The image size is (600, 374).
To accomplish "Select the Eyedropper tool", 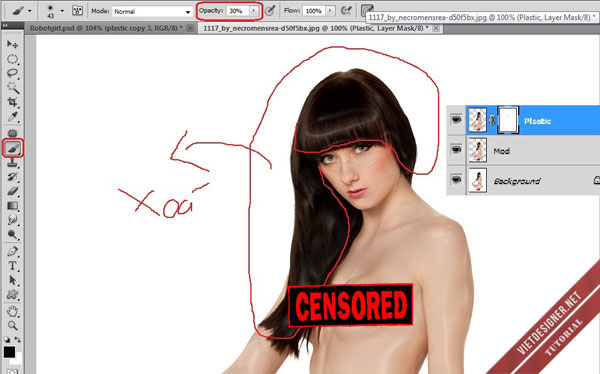I will (12, 117).
